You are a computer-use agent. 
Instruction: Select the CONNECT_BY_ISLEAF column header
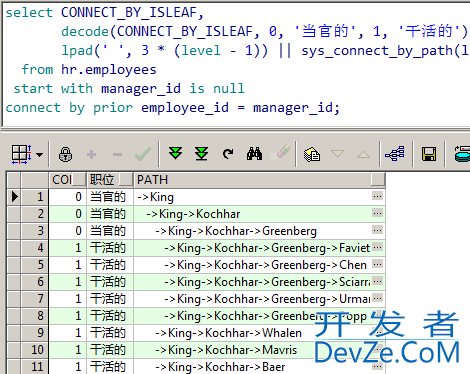68,180
